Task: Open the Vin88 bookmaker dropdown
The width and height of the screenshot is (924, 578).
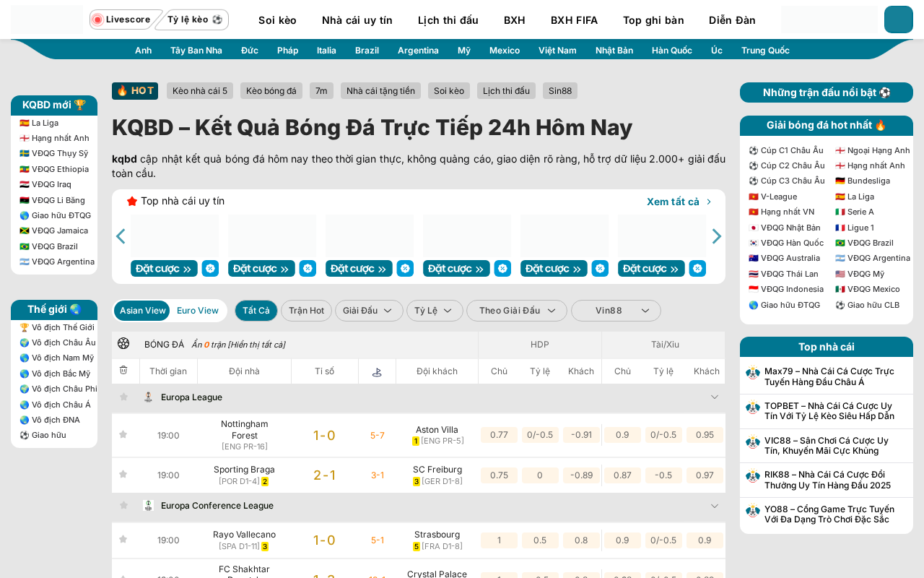Action: pyautogui.click(x=616, y=311)
